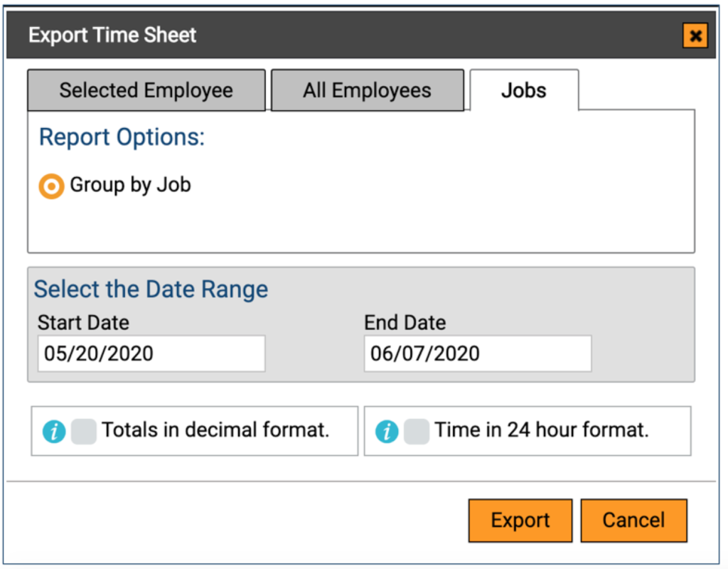Click the 'End Date' field label
The image size is (728, 569).
click(x=405, y=322)
